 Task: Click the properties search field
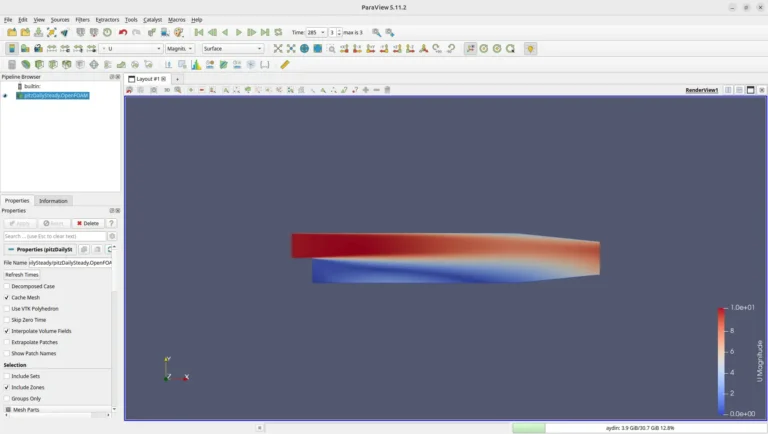[55, 236]
